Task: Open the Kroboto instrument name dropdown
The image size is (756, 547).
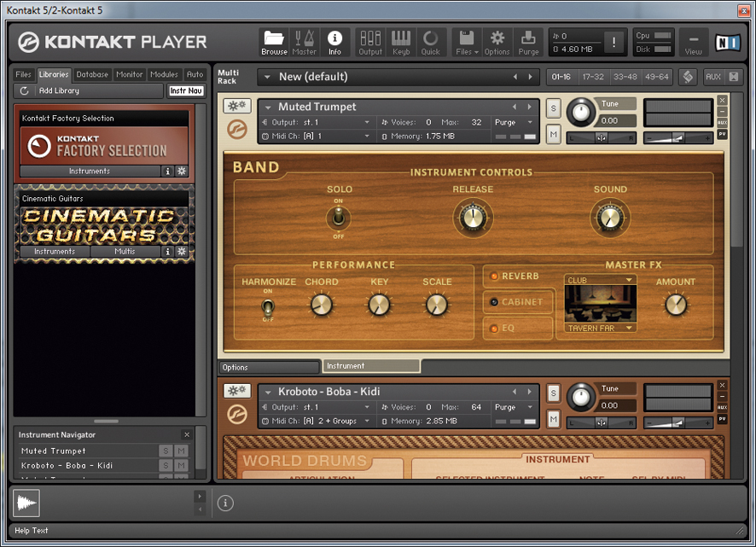Action: (x=268, y=392)
